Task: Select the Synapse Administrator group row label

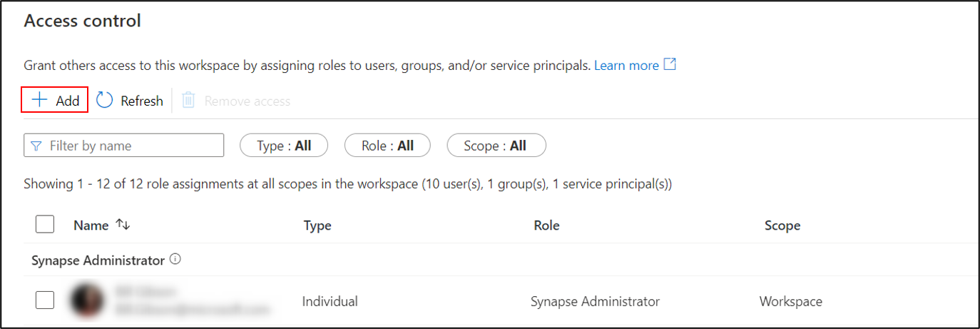Action: [98, 260]
